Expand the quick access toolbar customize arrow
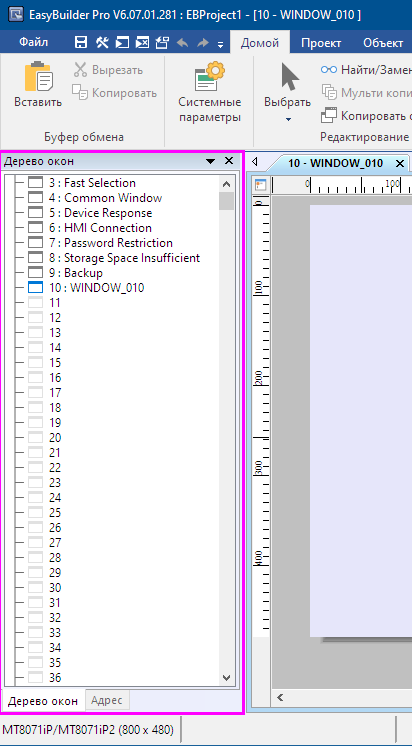Image resolution: width=412 pixels, height=746 pixels. click(x=220, y=45)
